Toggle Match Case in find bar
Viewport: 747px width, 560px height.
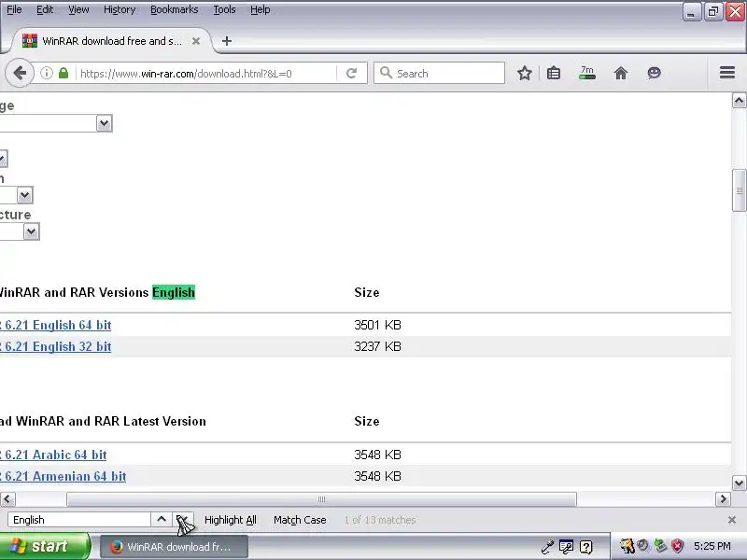tap(300, 520)
